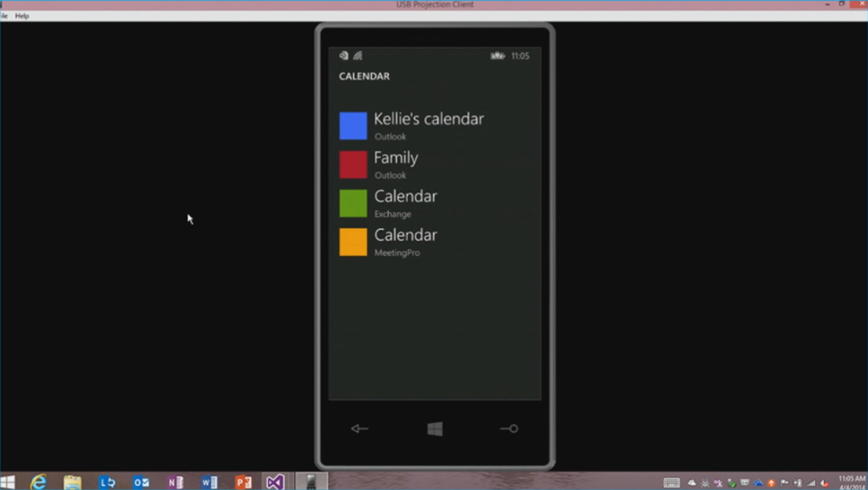Open the Help menu

[x=22, y=16]
